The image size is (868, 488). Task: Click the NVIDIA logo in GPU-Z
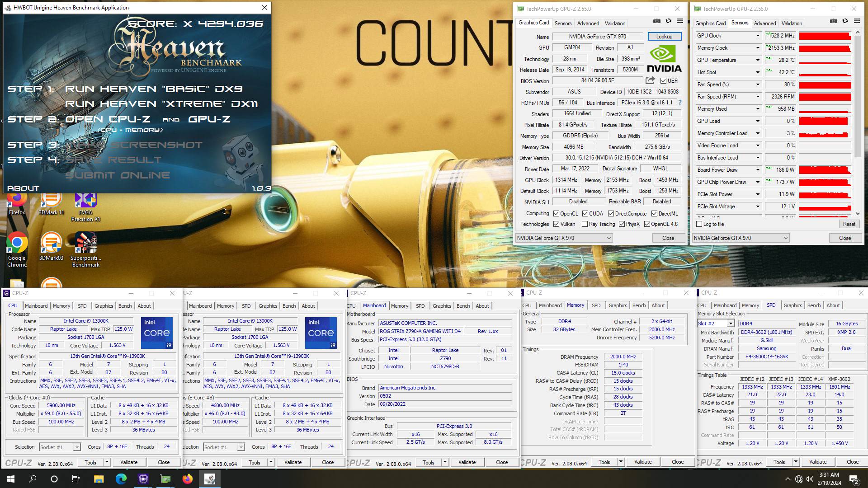point(664,59)
